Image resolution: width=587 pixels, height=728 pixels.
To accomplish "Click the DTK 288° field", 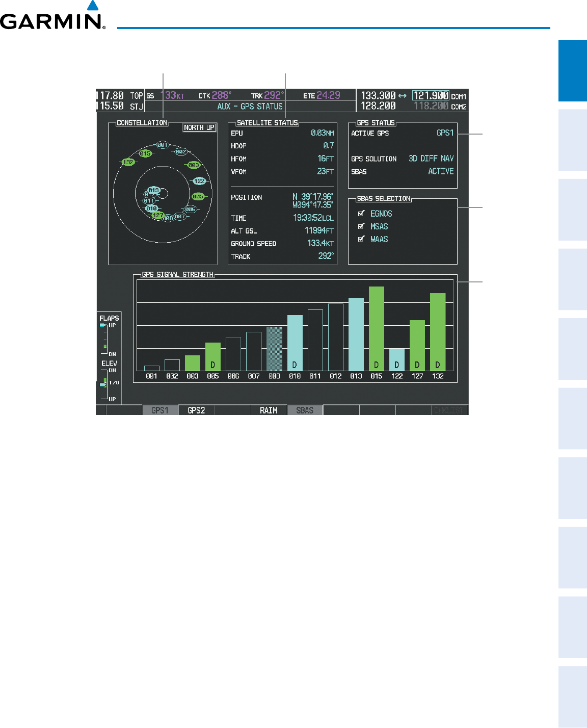I will pos(215,95).
